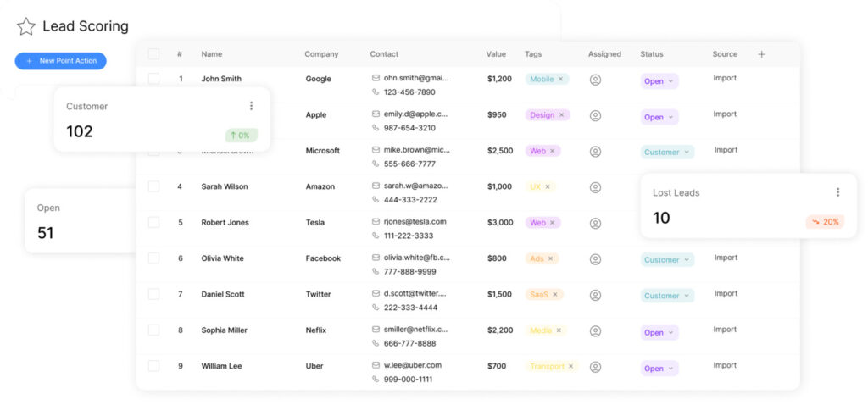Click assigned user icon for John Smith
868x405 pixels.
pos(595,80)
